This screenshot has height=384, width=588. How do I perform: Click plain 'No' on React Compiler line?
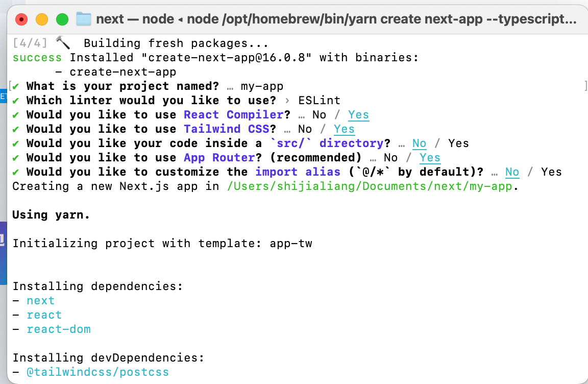coord(319,115)
